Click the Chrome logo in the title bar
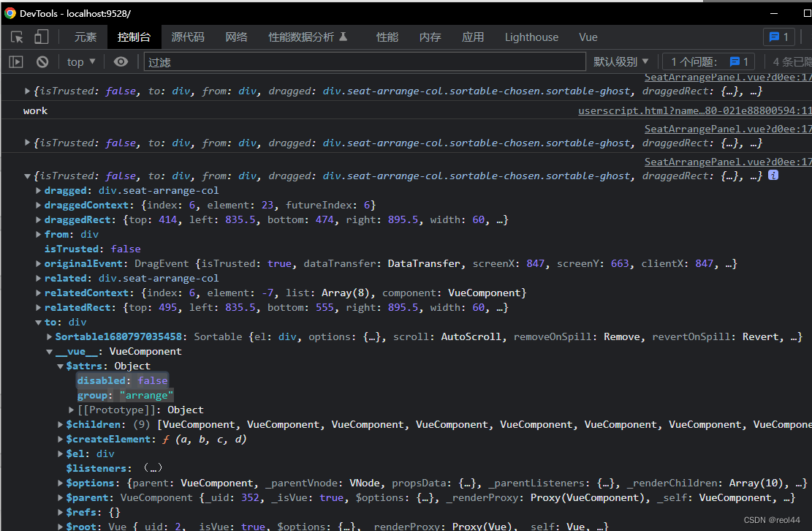812x531 pixels. 10,13
